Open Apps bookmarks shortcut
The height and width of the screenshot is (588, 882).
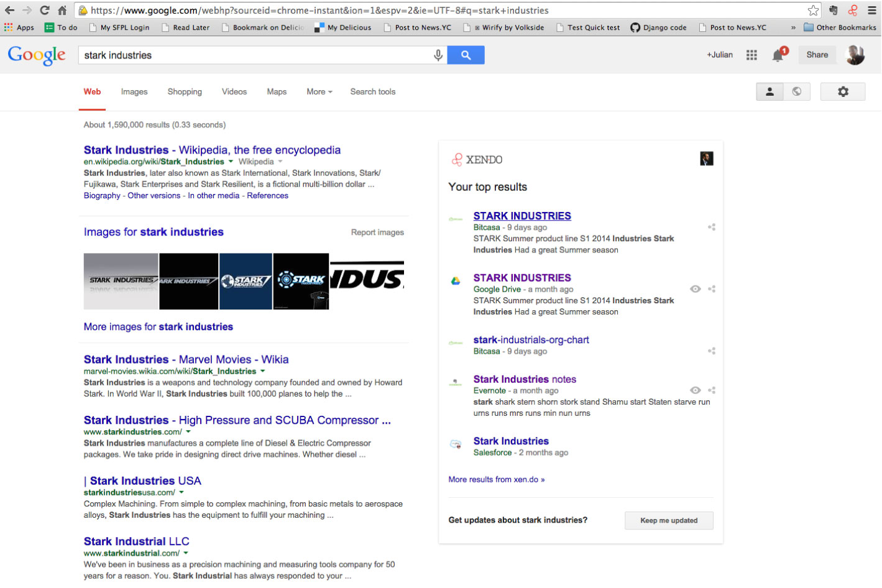point(19,27)
